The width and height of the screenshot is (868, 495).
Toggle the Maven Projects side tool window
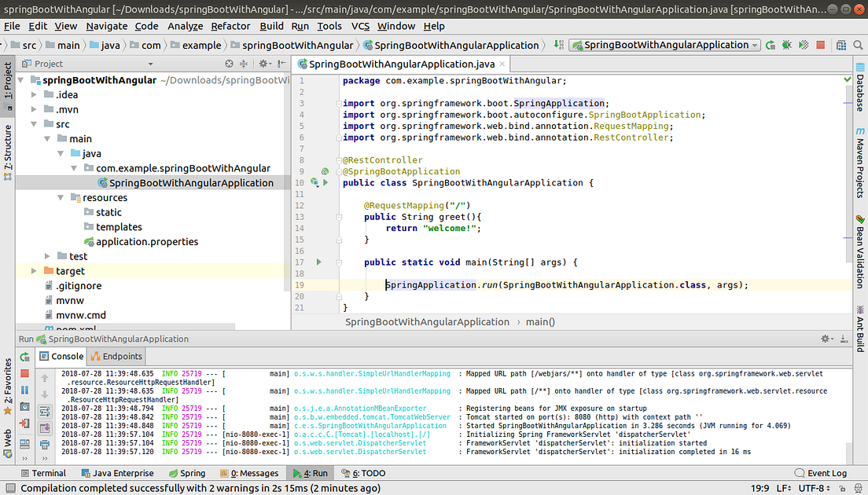[859, 163]
